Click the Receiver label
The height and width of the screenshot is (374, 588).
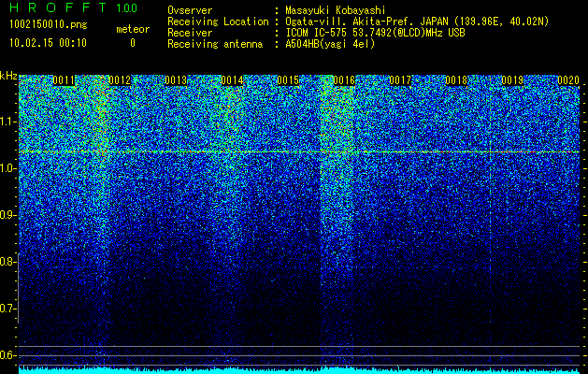point(190,33)
